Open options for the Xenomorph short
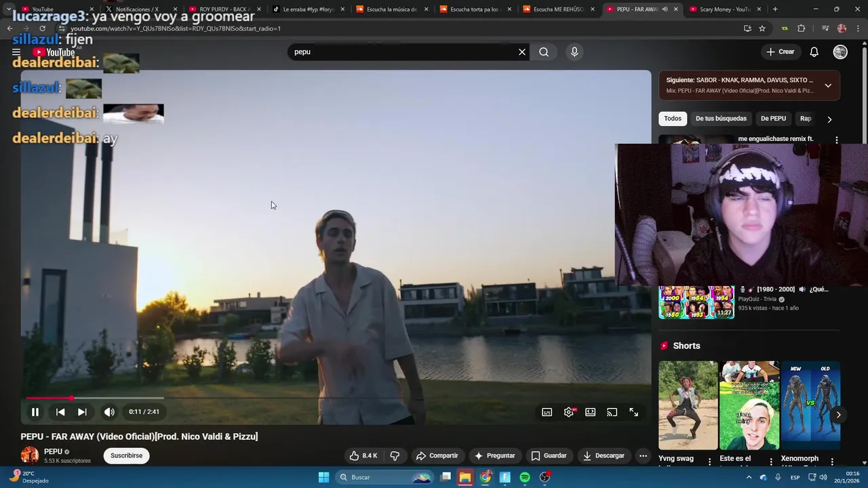The width and height of the screenshot is (868, 488). (x=833, y=462)
